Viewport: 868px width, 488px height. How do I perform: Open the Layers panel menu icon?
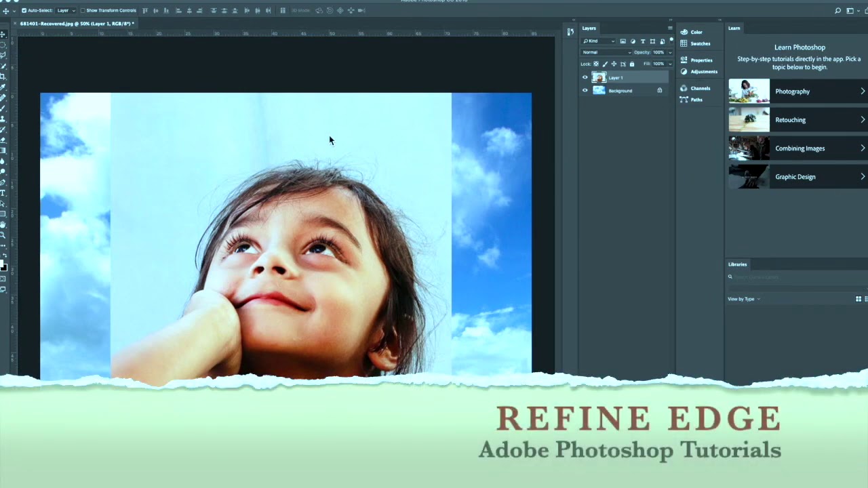(x=670, y=28)
